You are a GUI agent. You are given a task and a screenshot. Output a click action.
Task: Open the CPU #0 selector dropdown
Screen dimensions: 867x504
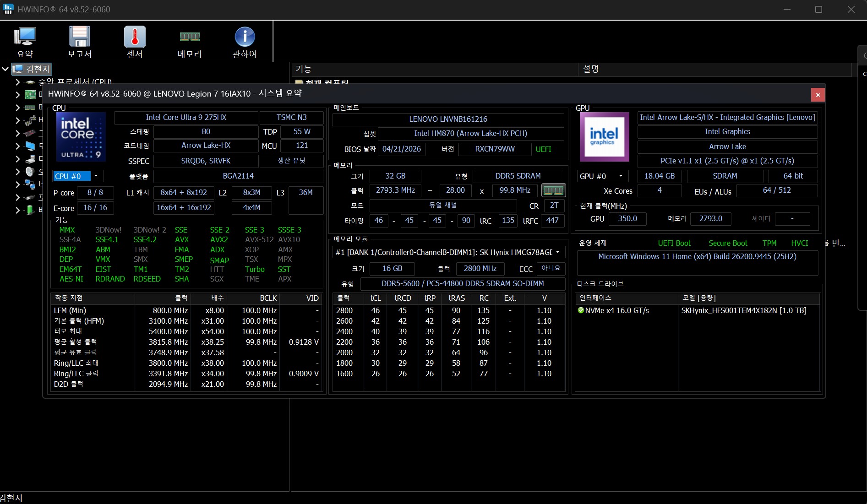pyautogui.click(x=78, y=176)
